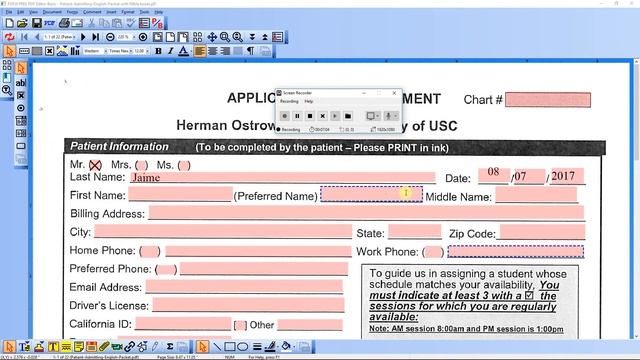Click the PDF export icon
Image resolution: width=640 pixels, height=360 pixels.
coord(49,23)
